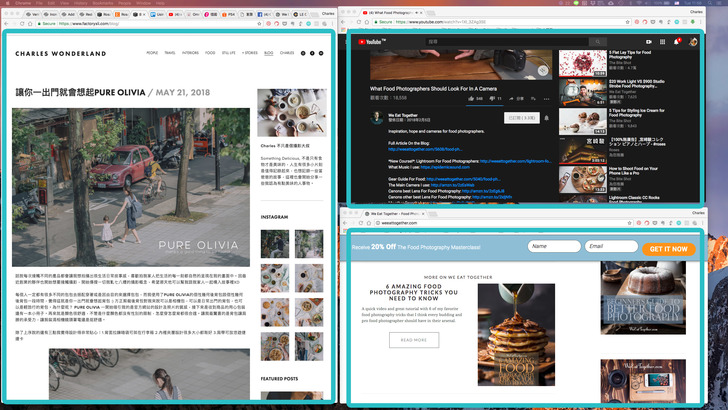Open the YouTube account avatar menu
728x410 pixels.
click(x=691, y=42)
